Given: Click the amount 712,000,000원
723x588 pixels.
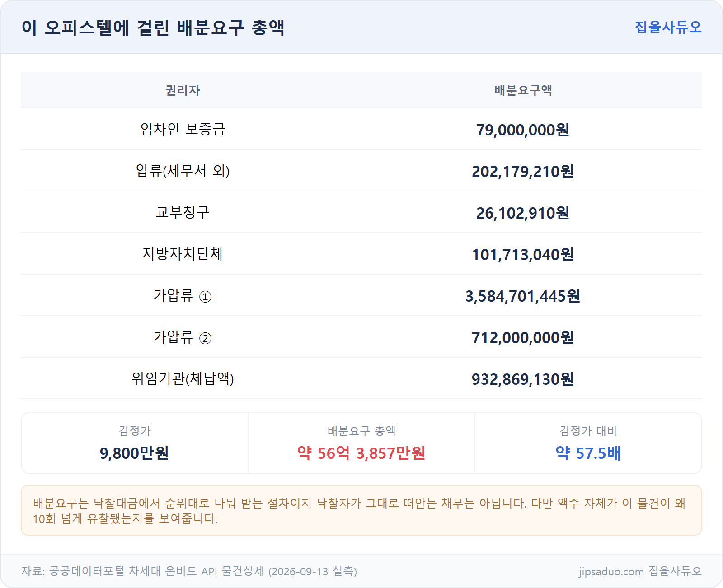Looking at the screenshot, I should (523, 338).
